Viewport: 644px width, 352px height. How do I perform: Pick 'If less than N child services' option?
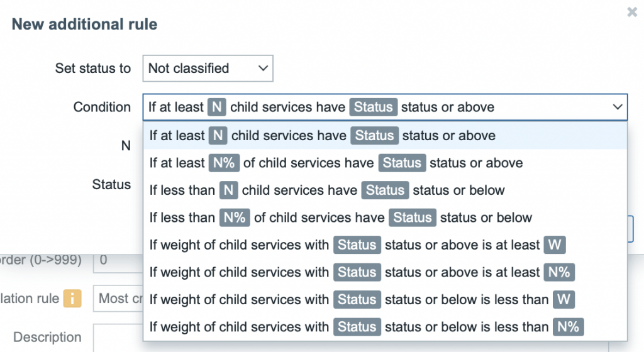327,190
